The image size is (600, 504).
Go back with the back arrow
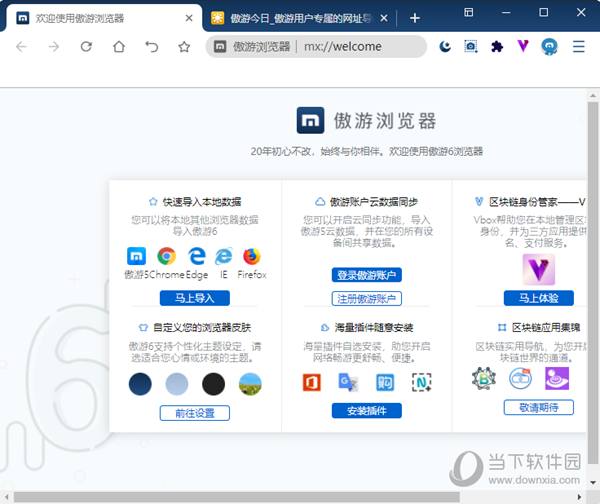coord(21,47)
